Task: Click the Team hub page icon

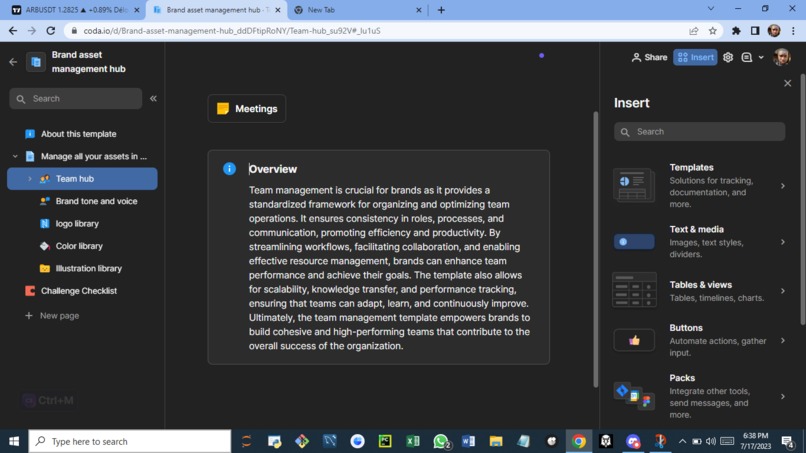Action: pos(45,179)
